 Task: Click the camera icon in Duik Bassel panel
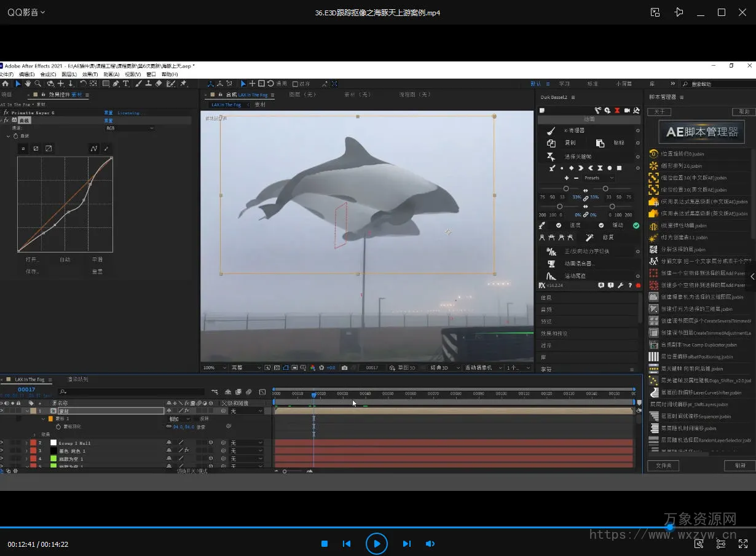627,111
